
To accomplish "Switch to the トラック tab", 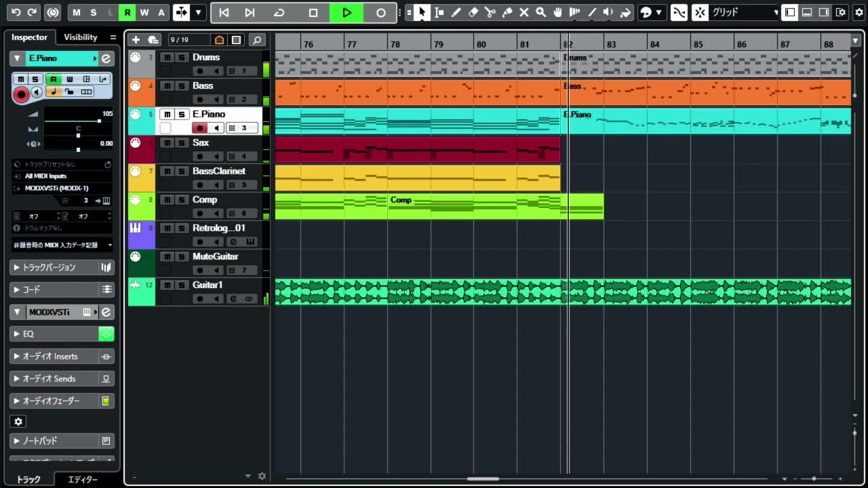I will pyautogui.click(x=28, y=479).
